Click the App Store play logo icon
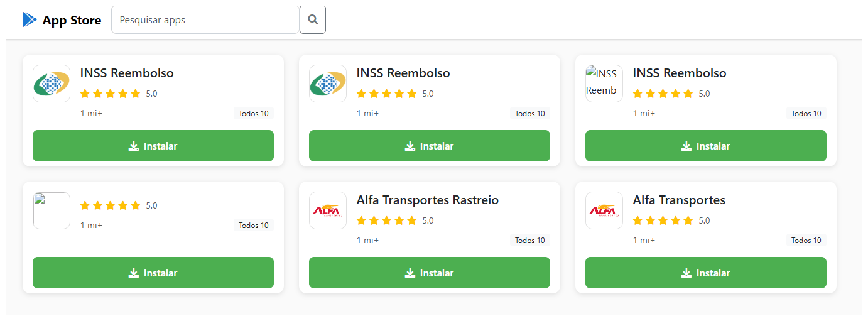The width and height of the screenshot is (868, 321). (x=30, y=20)
